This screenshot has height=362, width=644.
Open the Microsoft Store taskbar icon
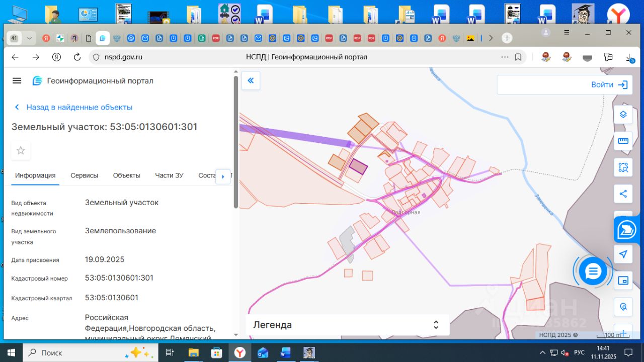coord(216,352)
